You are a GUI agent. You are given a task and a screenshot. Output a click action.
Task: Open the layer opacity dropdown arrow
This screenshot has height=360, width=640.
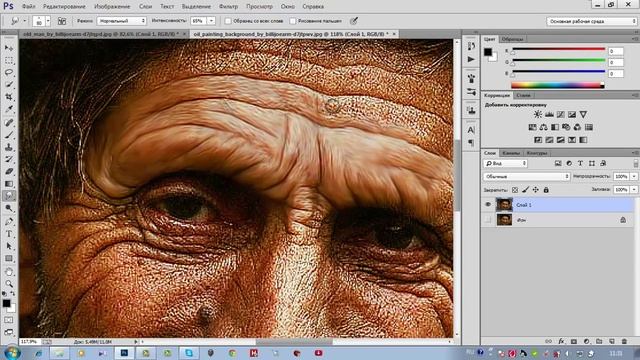coord(634,176)
